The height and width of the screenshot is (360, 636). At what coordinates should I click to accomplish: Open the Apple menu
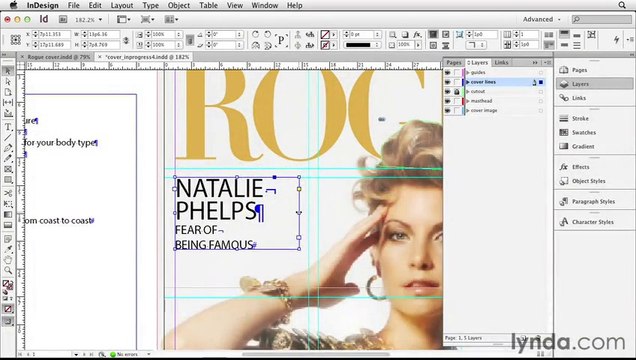13,5
